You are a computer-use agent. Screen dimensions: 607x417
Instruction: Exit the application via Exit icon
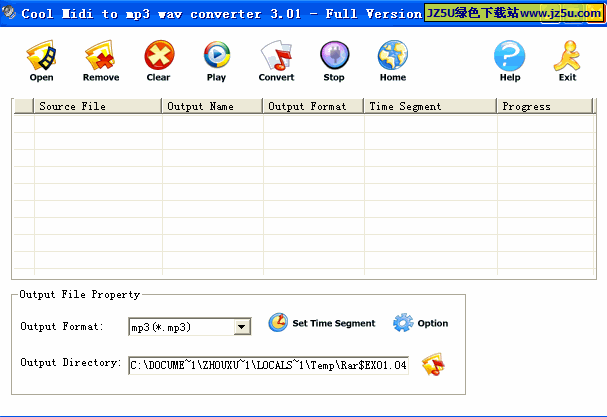tap(567, 59)
